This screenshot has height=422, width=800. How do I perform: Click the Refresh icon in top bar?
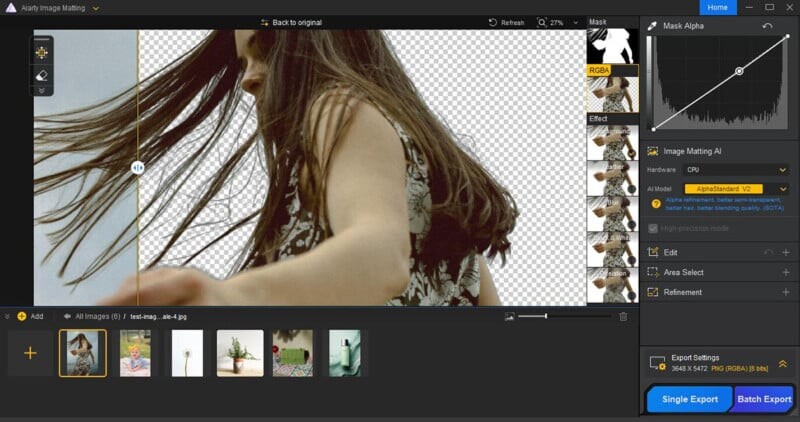pyautogui.click(x=495, y=22)
